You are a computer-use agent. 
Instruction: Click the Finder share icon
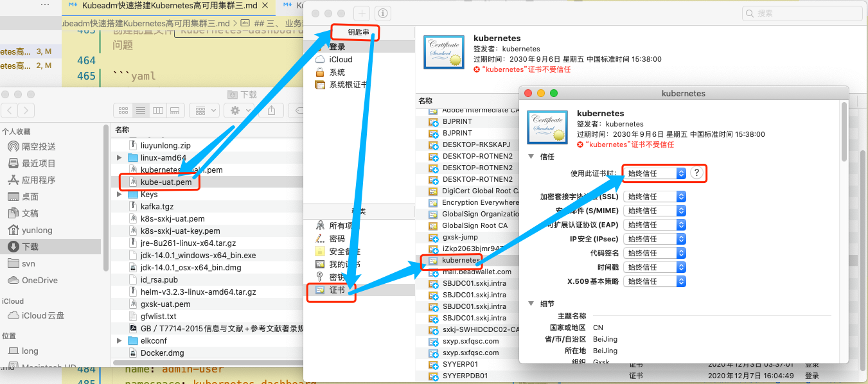coord(272,110)
